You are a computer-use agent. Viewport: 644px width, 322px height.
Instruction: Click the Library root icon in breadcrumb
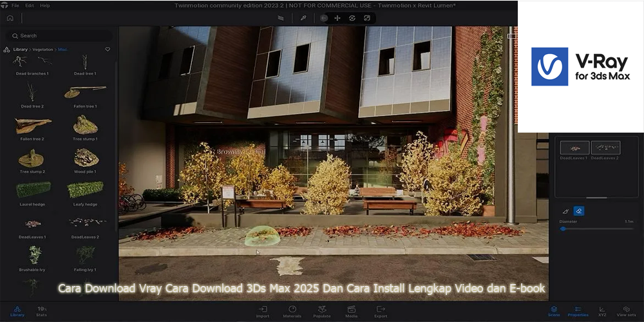(x=6, y=50)
